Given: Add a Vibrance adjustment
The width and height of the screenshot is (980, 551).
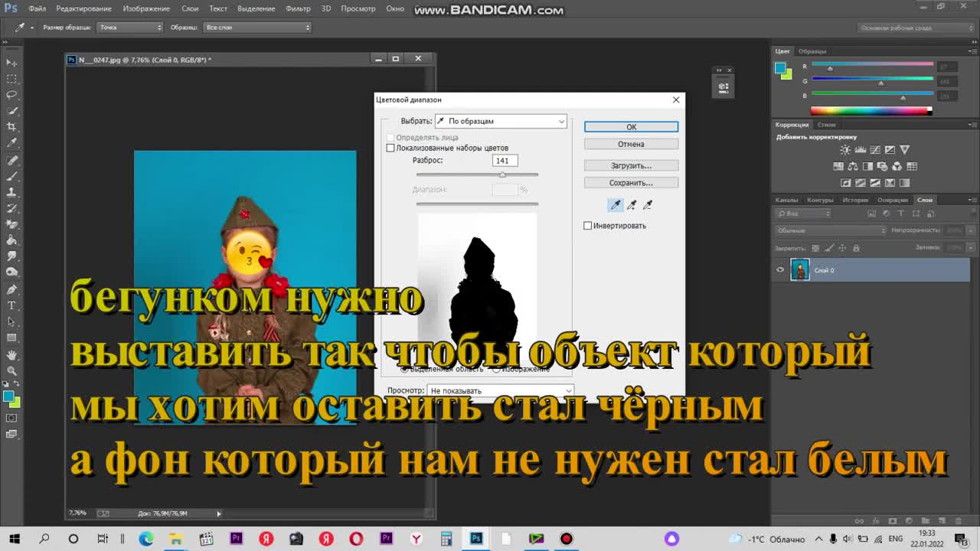Looking at the screenshot, I should click(x=904, y=150).
